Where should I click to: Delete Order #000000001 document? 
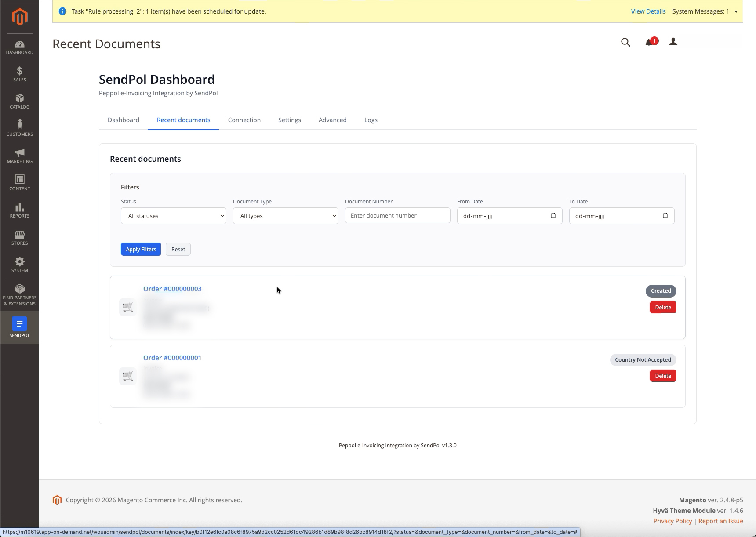pos(663,376)
